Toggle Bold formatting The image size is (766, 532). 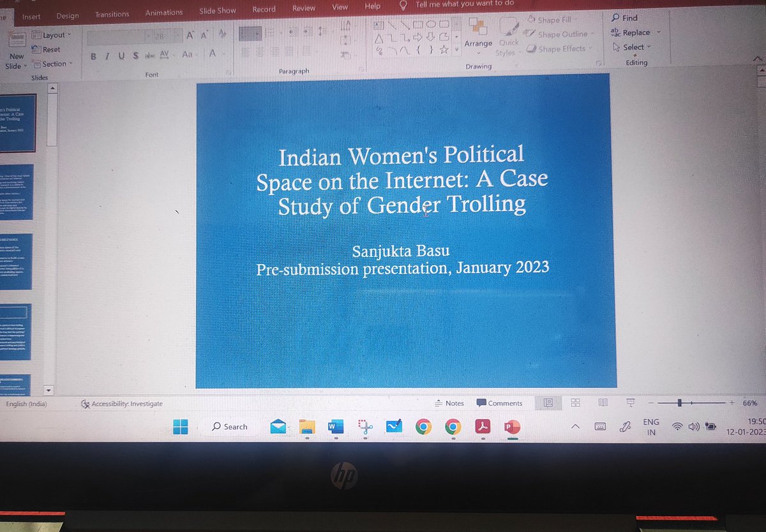click(x=94, y=56)
